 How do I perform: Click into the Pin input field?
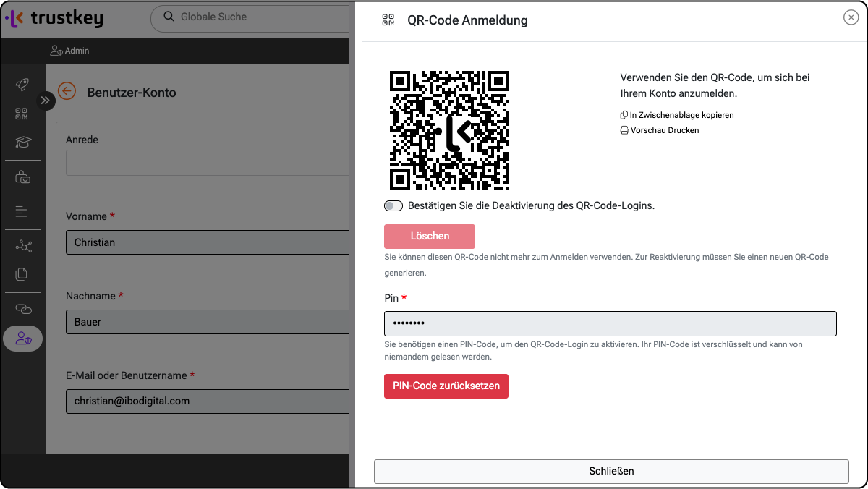pyautogui.click(x=610, y=323)
